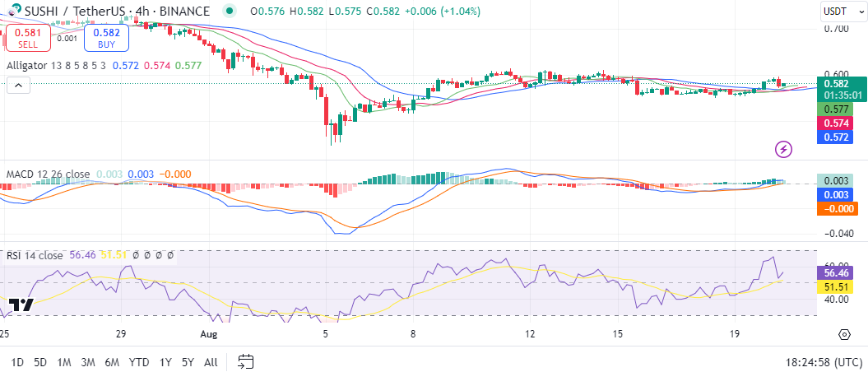Open the go-to-date calendar icon

[245, 362]
